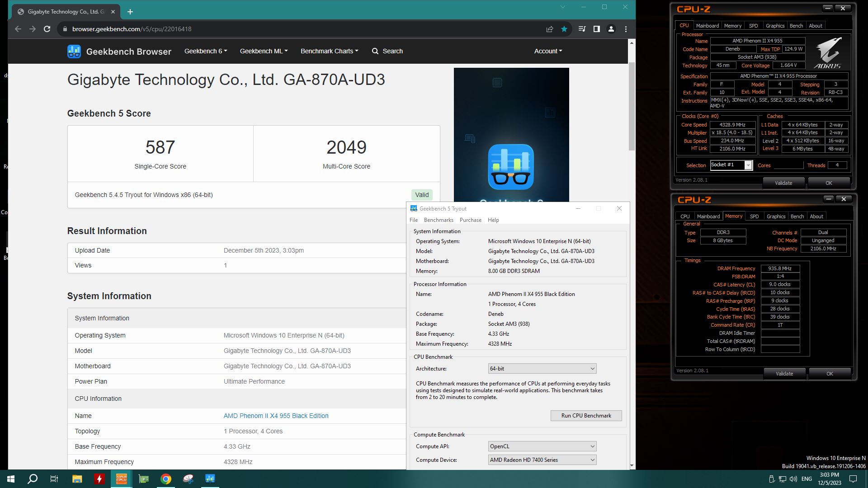868x488 pixels.
Task: Open the Help menu in Geekbench 5 Tryout
Action: coord(493,220)
